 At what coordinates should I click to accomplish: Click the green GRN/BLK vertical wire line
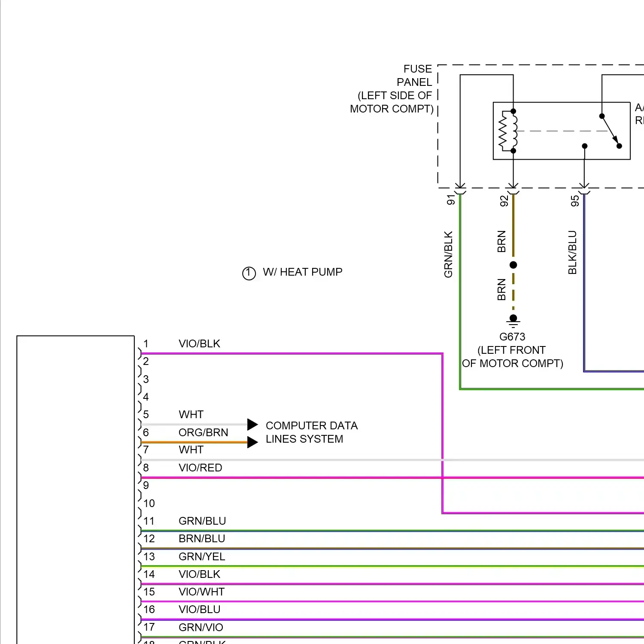tap(460, 292)
